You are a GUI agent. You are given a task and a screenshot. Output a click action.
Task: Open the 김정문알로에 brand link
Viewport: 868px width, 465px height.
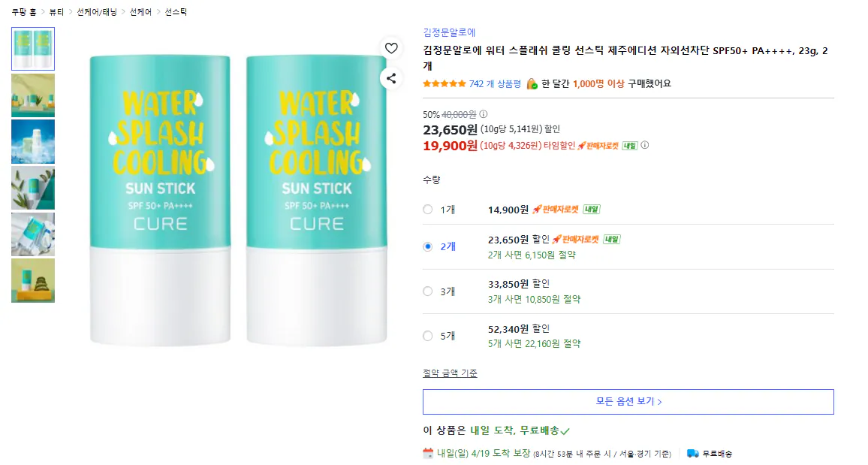(x=449, y=32)
